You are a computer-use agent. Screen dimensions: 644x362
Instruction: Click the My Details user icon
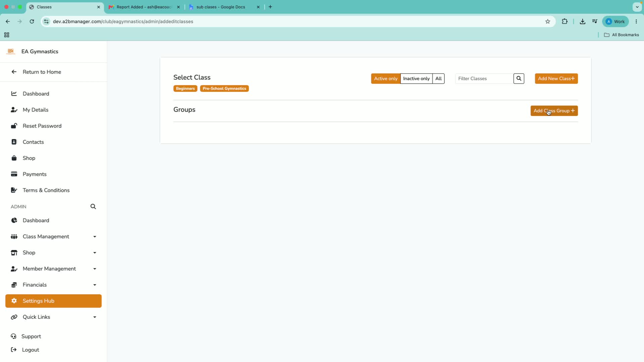point(14,110)
